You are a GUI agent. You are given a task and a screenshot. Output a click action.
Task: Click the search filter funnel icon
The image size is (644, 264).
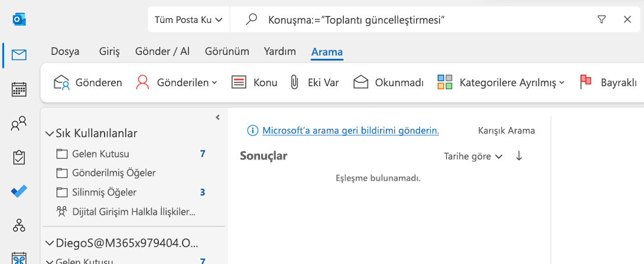coord(601,19)
